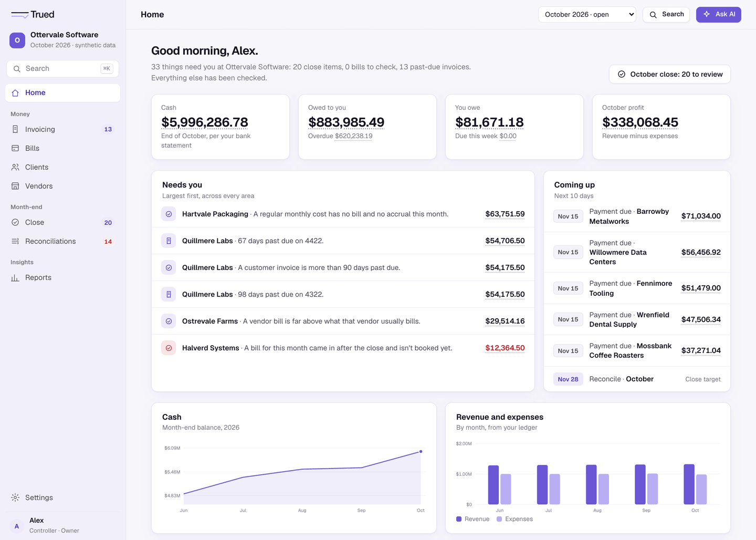
Task: Click the Clients people icon
Action: pyautogui.click(x=15, y=167)
